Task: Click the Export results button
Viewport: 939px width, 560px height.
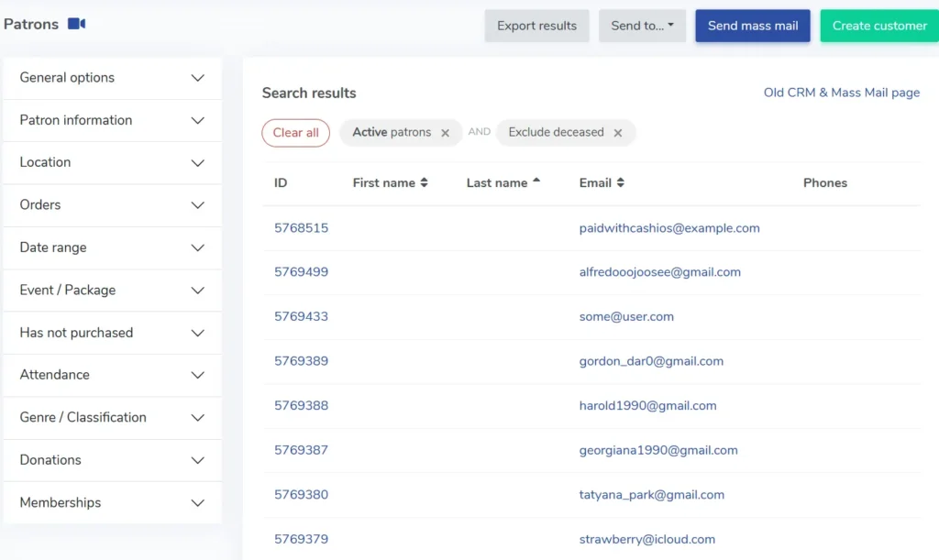Action: pyautogui.click(x=536, y=26)
